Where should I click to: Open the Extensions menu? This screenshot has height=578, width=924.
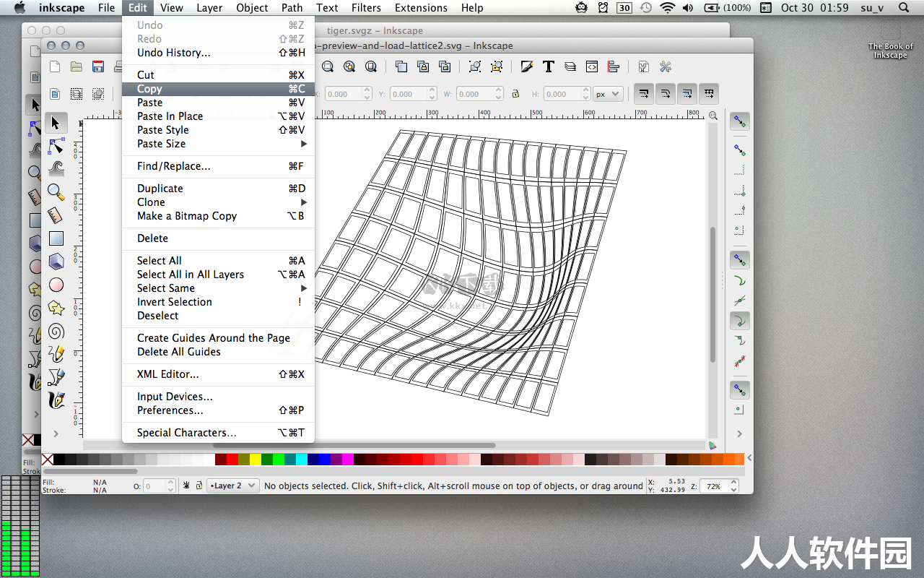click(x=421, y=8)
